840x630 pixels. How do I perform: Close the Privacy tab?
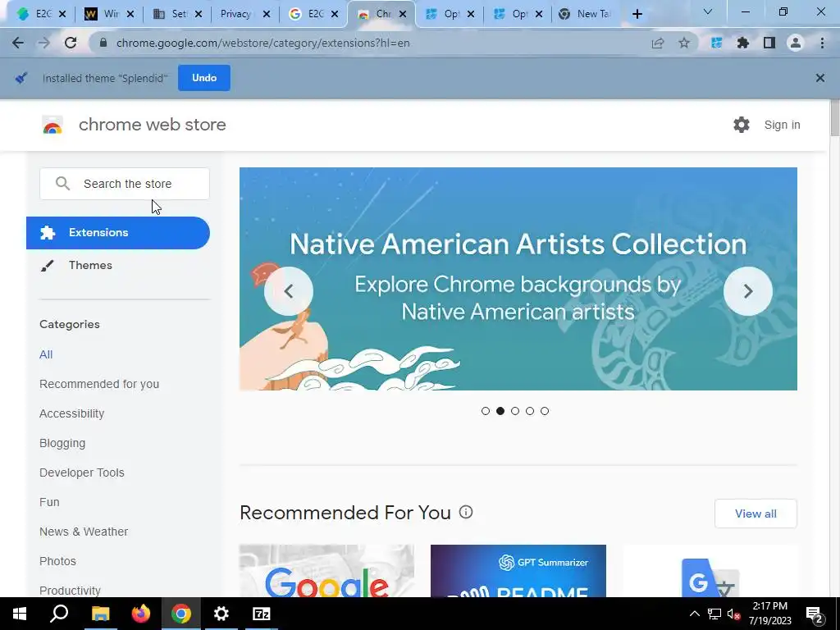coord(267,15)
